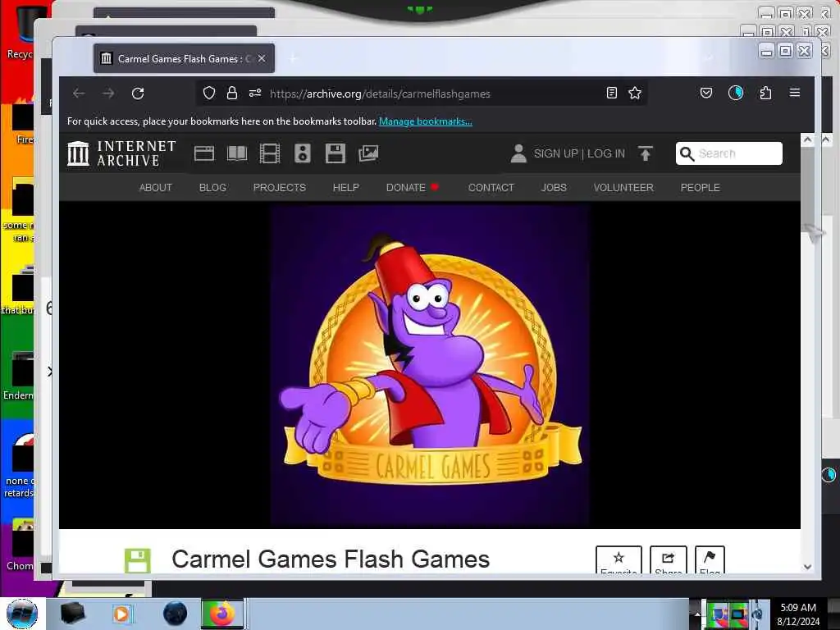840x630 pixels.
Task: Select the Carmel Games Flash Games tab
Action: click(x=184, y=58)
